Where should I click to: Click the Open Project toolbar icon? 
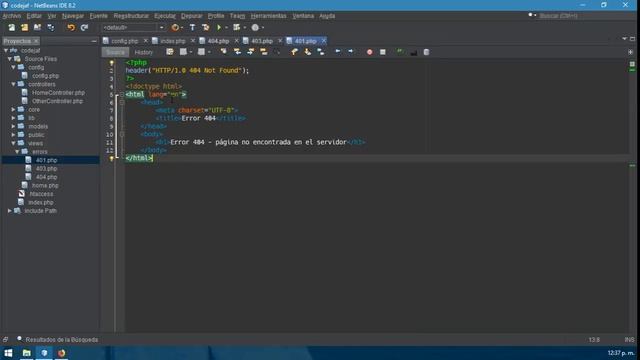click(x=38, y=27)
